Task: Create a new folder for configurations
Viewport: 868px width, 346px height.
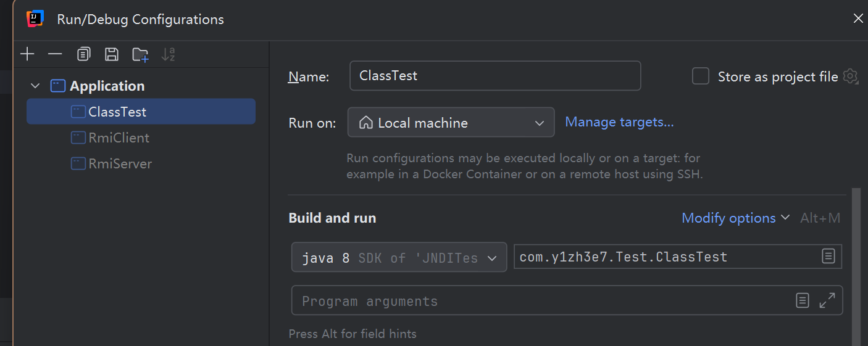Action: tap(140, 54)
